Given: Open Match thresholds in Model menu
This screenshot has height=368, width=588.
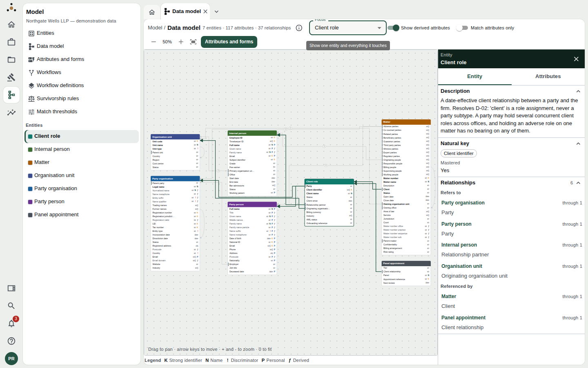Looking at the screenshot, I should [82, 112].
